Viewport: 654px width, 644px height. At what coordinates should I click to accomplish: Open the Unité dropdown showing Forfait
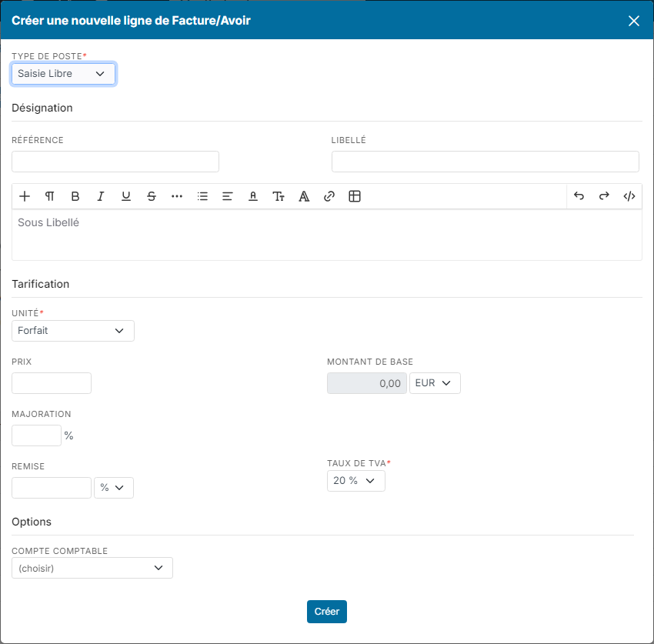(x=73, y=331)
